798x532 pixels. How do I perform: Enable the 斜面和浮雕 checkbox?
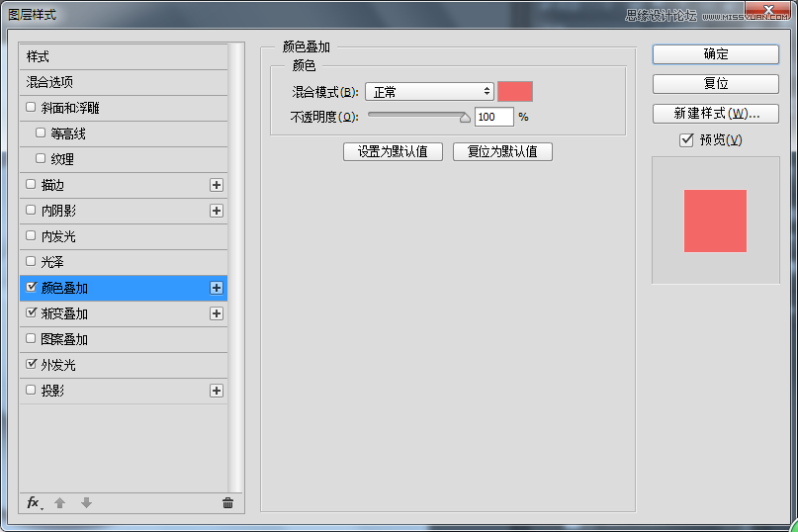click(31, 107)
